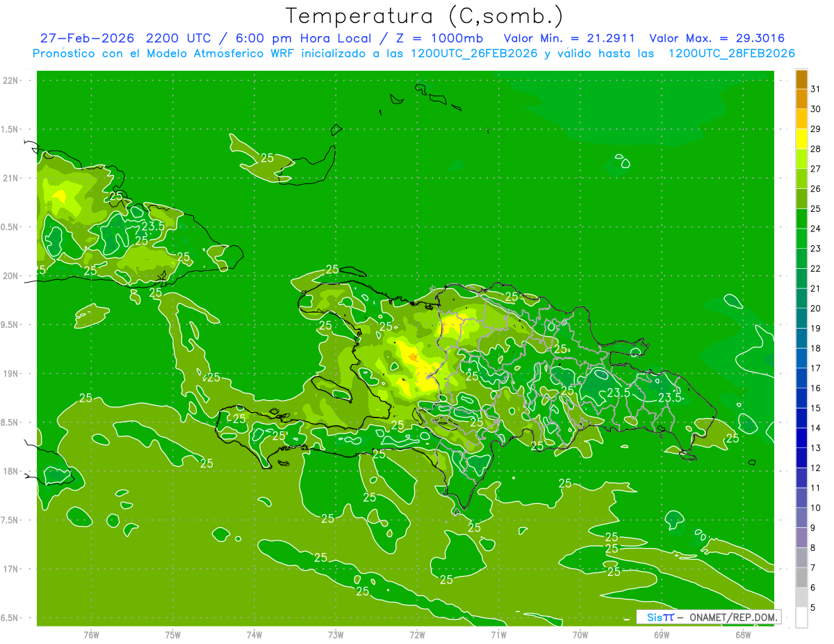Screen dimensions: 834x644
Task: Click the '20N' latitude axis label
Action: pos(11,276)
